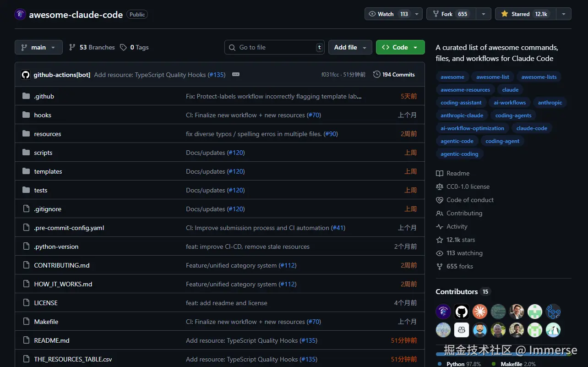Expand the main branch dropdown
The width and height of the screenshot is (588, 367).
pos(38,47)
